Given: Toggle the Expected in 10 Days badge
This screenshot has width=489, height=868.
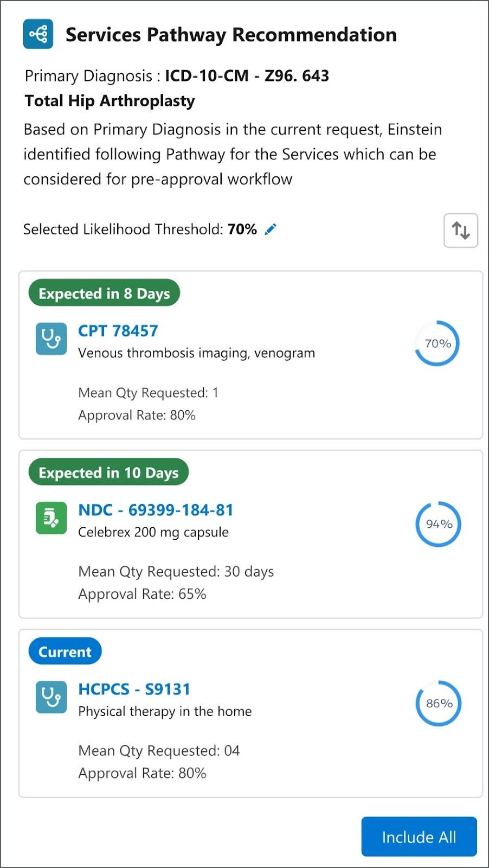Looking at the screenshot, I should (108, 473).
